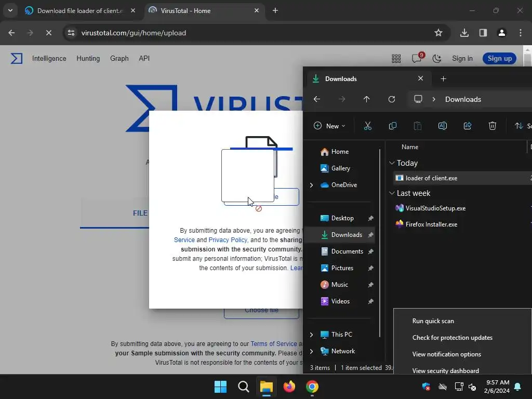Bookmark this page with the star icon
The width and height of the screenshot is (532, 399).
tap(438, 33)
